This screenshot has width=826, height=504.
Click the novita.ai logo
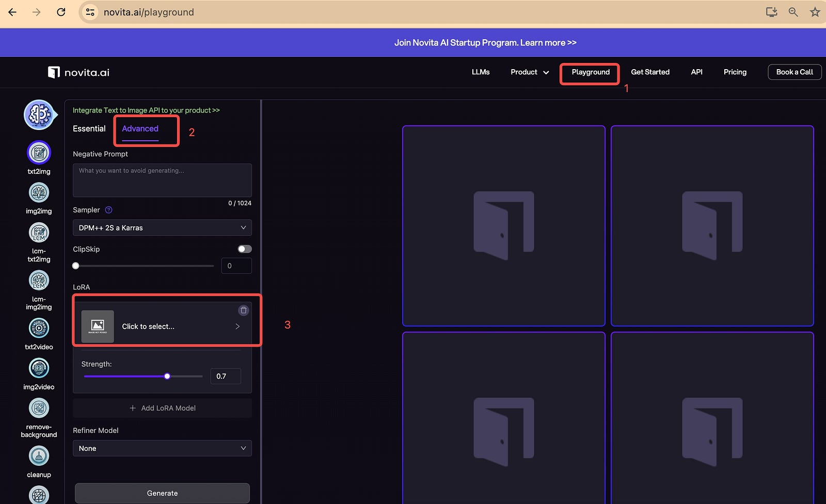[78, 72]
